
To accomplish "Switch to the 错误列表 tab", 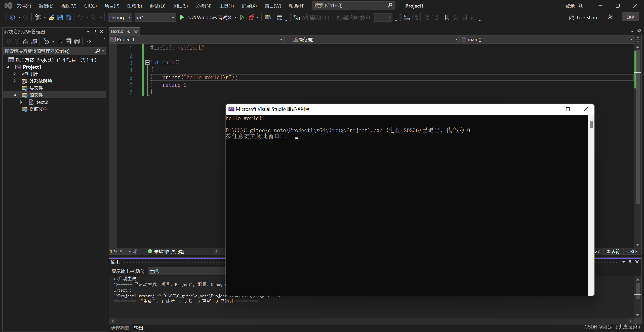I will tap(120, 328).
